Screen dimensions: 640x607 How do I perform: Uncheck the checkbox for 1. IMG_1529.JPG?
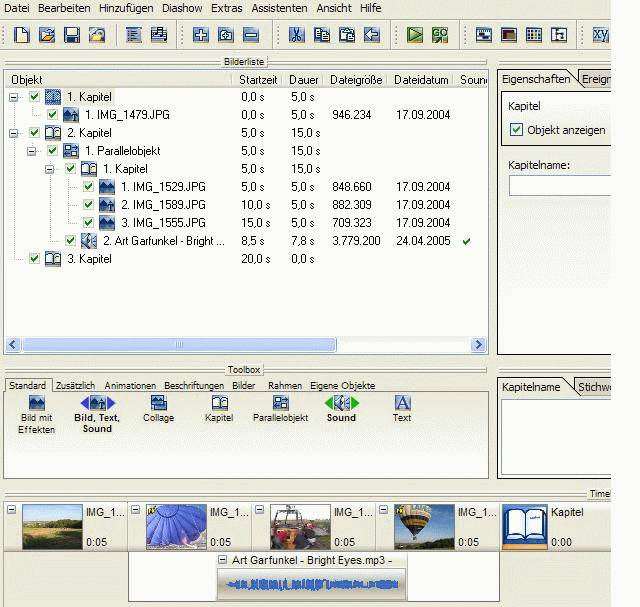(88, 187)
